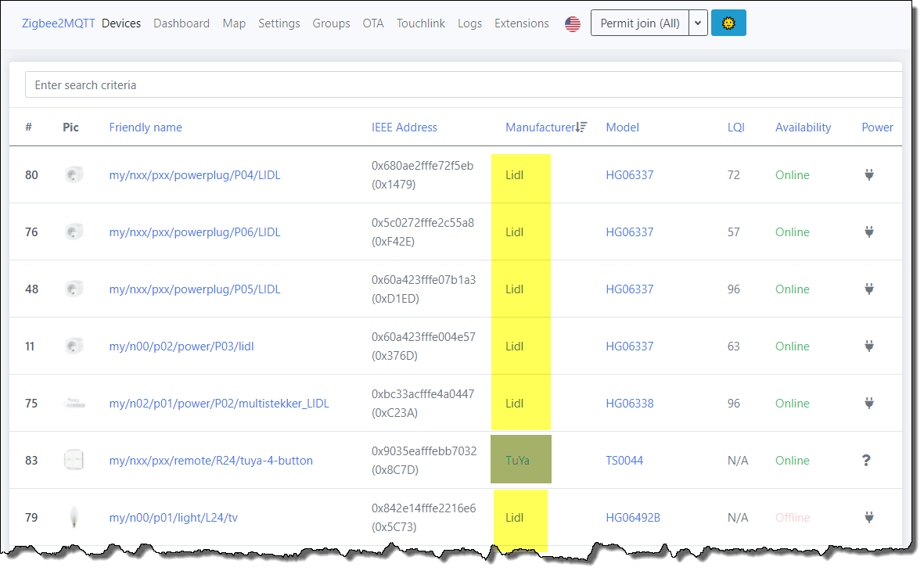The height and width of the screenshot is (578, 924).
Task: Click the power plug icon in row 48
Action: 868,289
